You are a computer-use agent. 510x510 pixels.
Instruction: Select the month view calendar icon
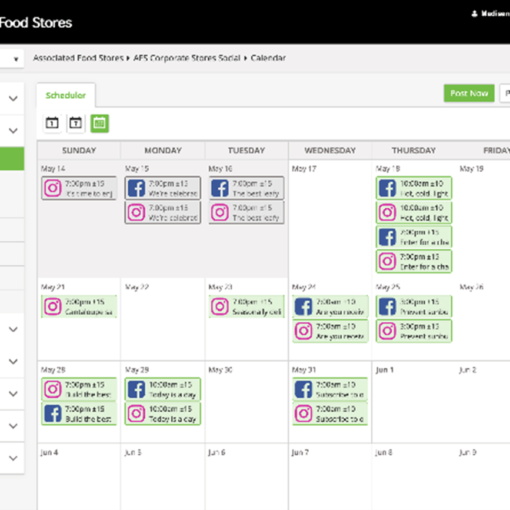(100, 123)
